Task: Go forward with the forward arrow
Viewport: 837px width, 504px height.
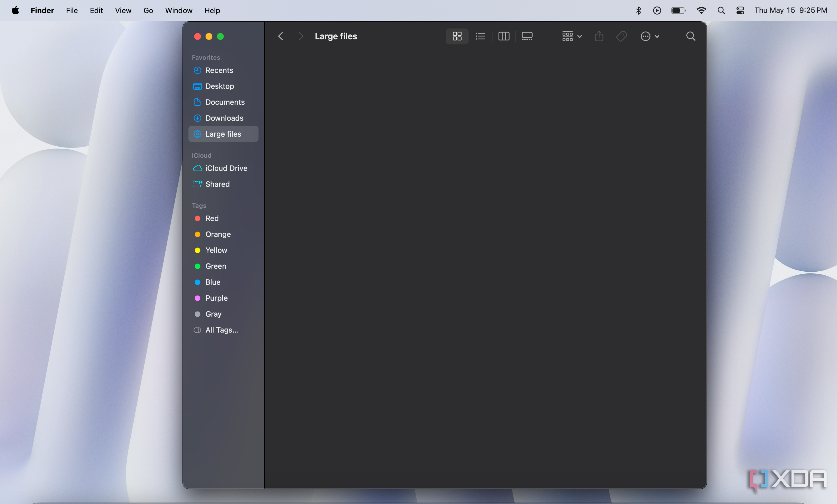Action: point(301,36)
